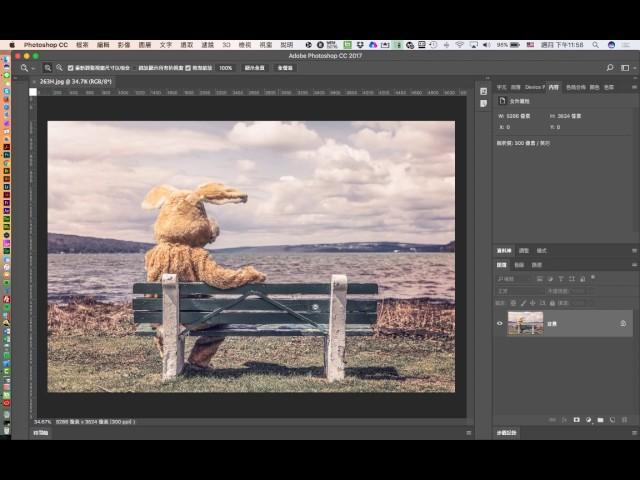
Task: Switch to the Paths panel tab
Action: pyautogui.click(x=537, y=265)
